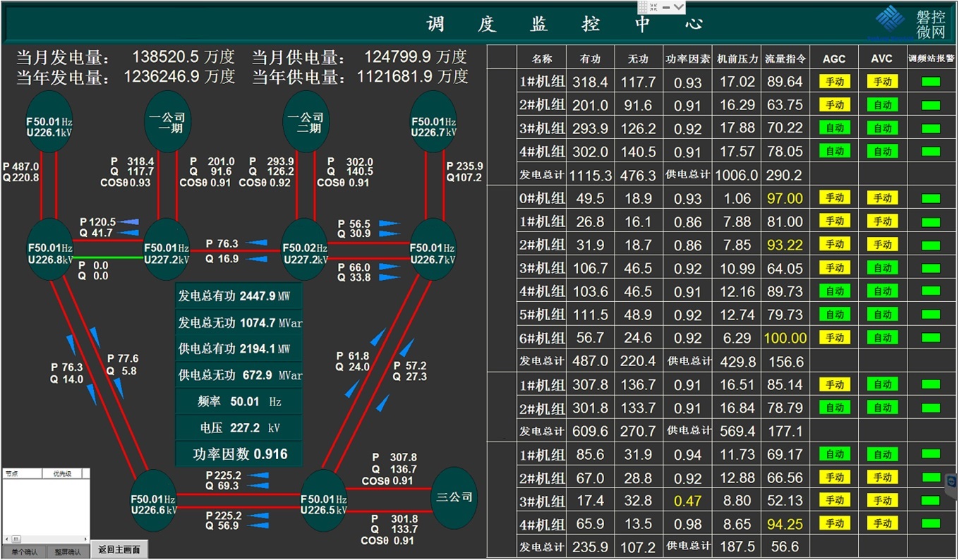Click the 功率因数 0.916 readout
The width and height of the screenshot is (959, 560).
(239, 454)
